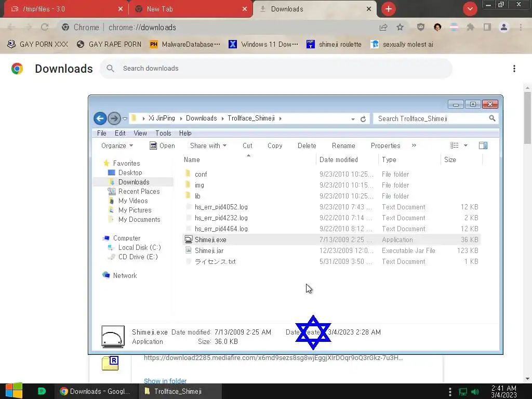Viewport: 532px width, 399px height.
Task: Click the network monitor tray icon
Action: coord(463,392)
